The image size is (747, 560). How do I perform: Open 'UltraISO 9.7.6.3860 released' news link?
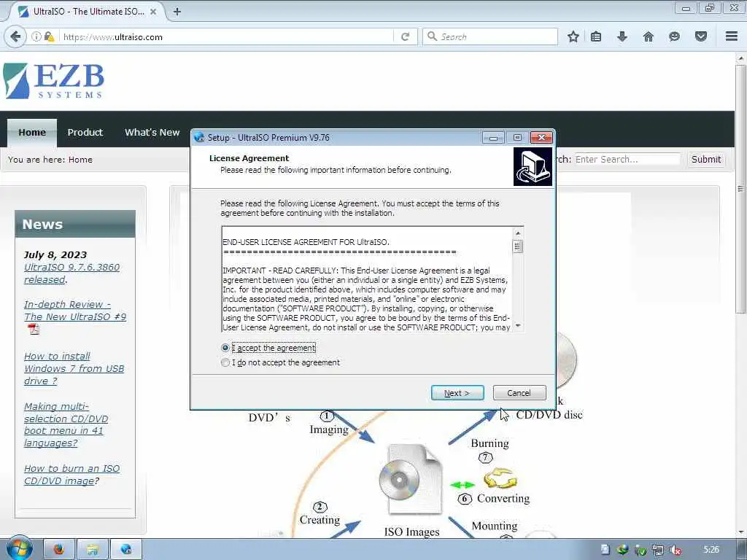[x=71, y=273]
